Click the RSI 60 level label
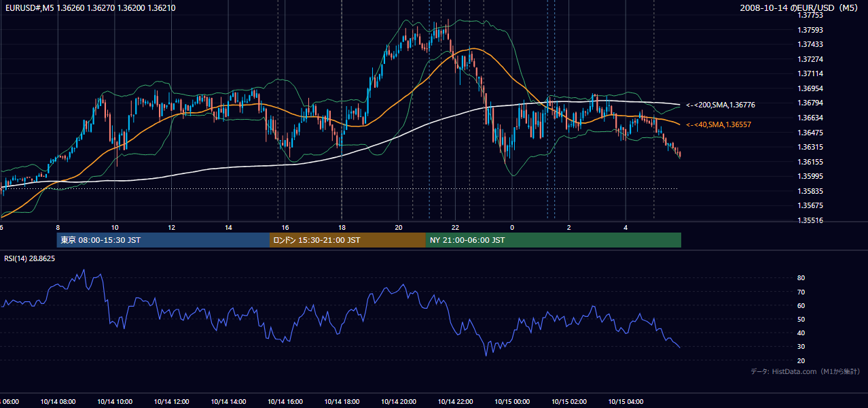Image resolution: width=868 pixels, height=408 pixels. (801, 305)
